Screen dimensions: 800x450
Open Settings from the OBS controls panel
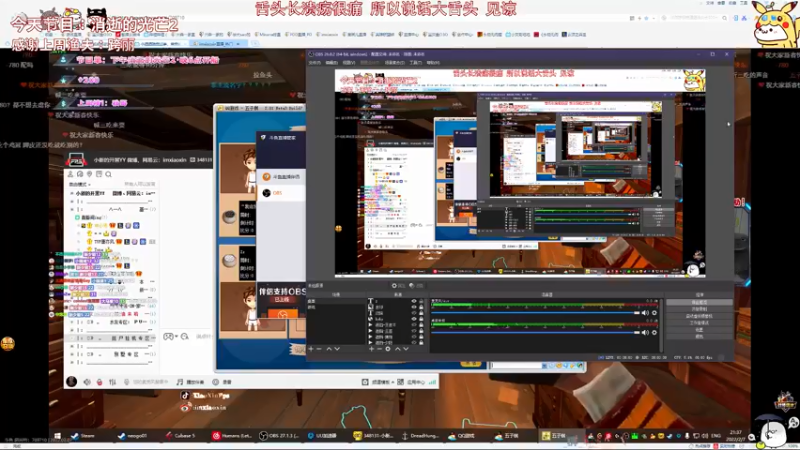click(699, 329)
